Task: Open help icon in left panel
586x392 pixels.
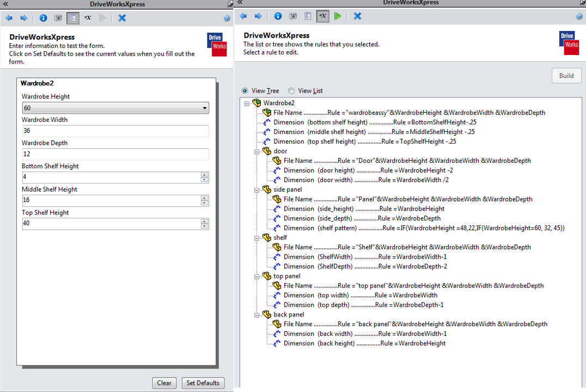Action: point(227,19)
